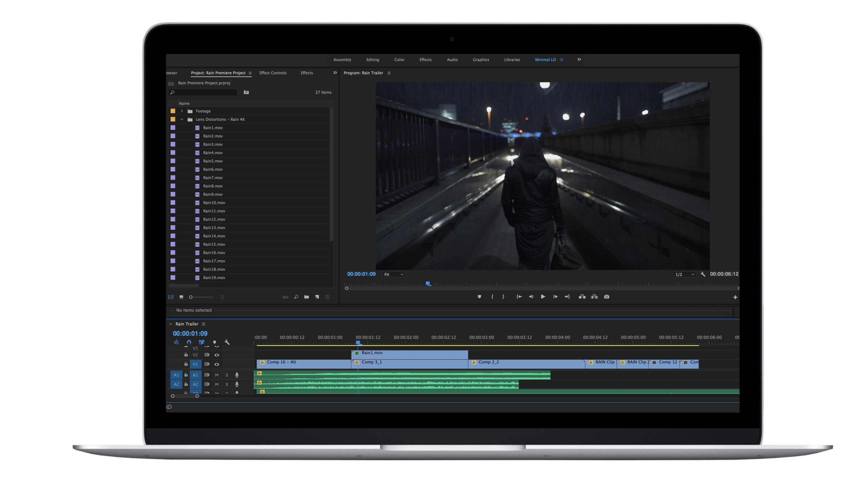Open the Program monitor wrench settings
The image size is (868, 479).
[x=703, y=274]
